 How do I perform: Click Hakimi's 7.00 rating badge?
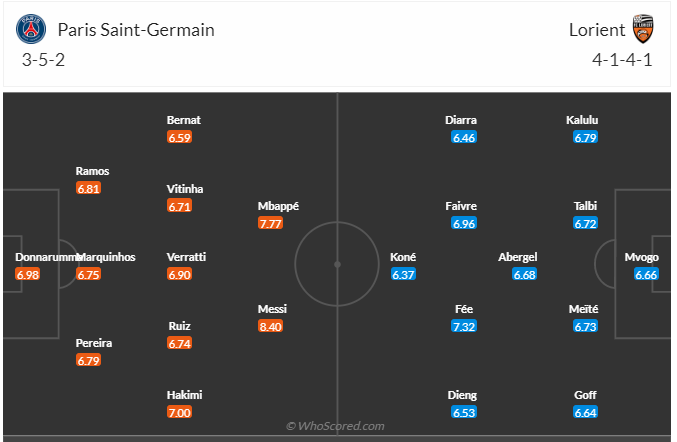[180, 412]
